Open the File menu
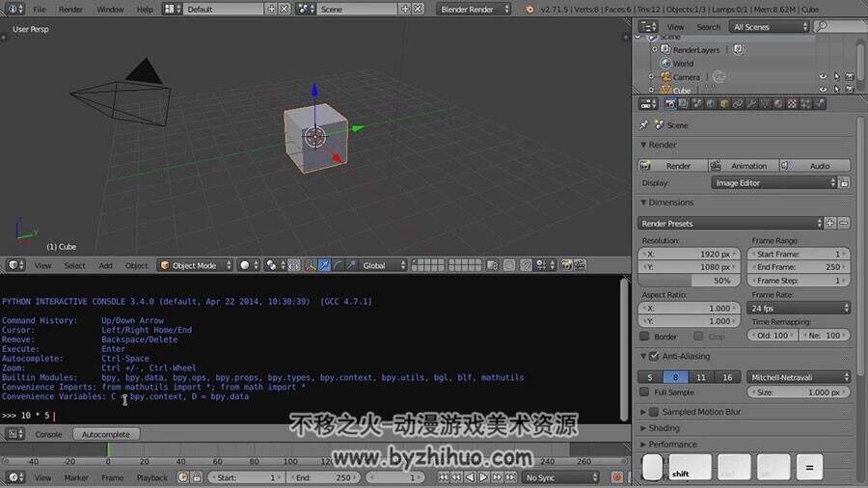This screenshot has width=868, height=488. (x=40, y=9)
